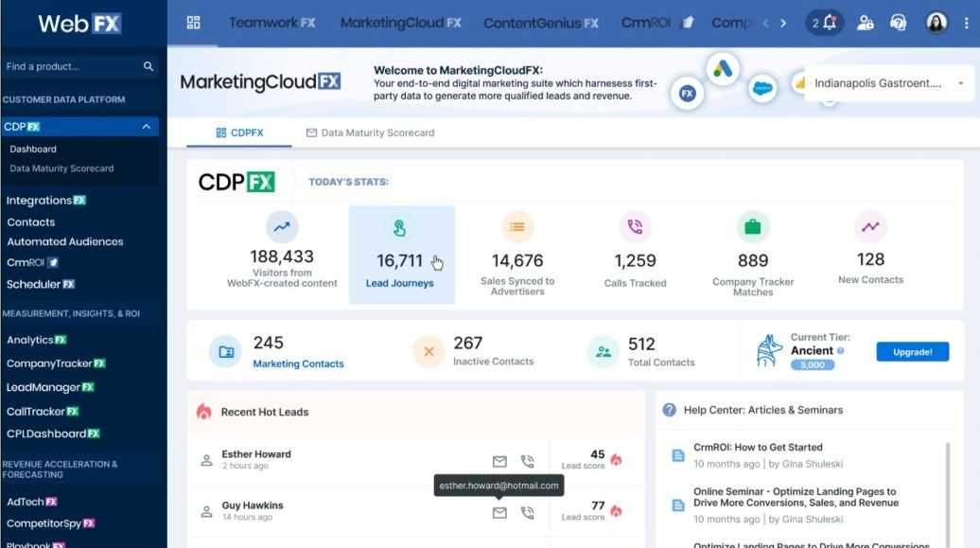The width and height of the screenshot is (980, 548).
Task: Click the CrmROI article document icon
Action: pos(678,455)
